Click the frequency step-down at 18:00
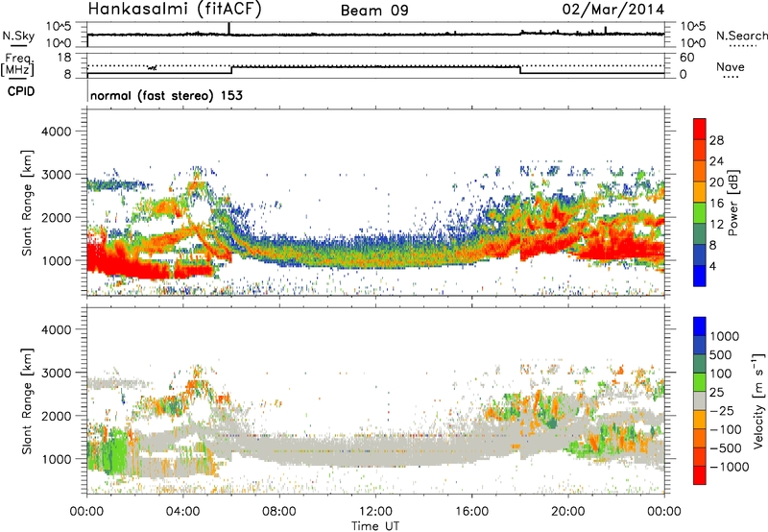 (x=519, y=70)
